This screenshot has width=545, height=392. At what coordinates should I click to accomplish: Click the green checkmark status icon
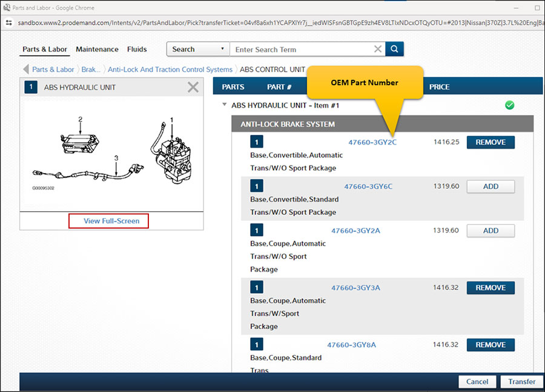[x=509, y=105]
